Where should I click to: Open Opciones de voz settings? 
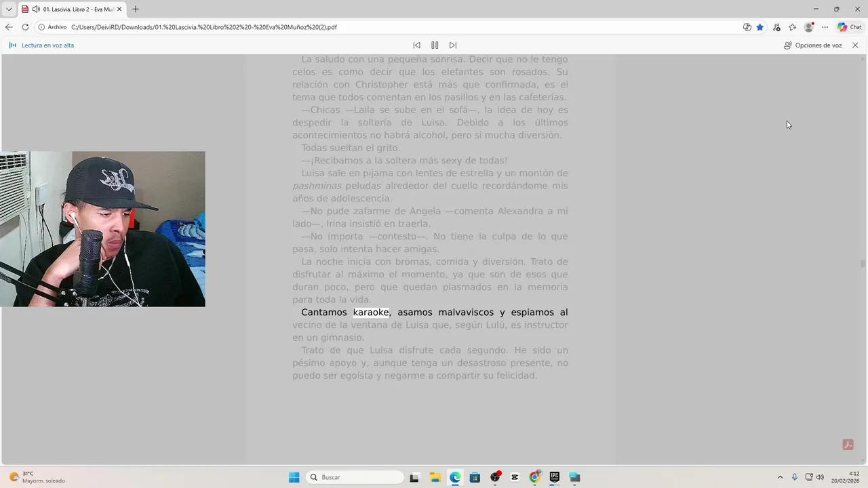click(813, 45)
